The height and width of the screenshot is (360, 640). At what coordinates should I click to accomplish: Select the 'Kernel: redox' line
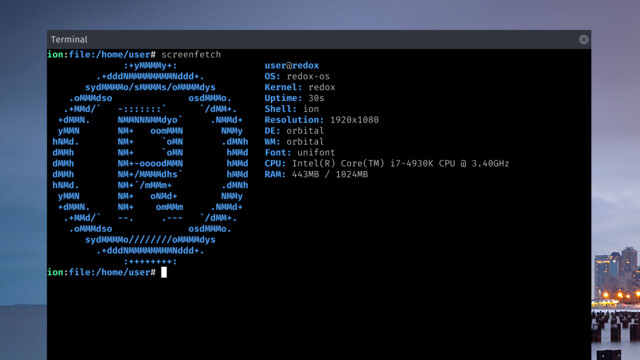tap(300, 87)
